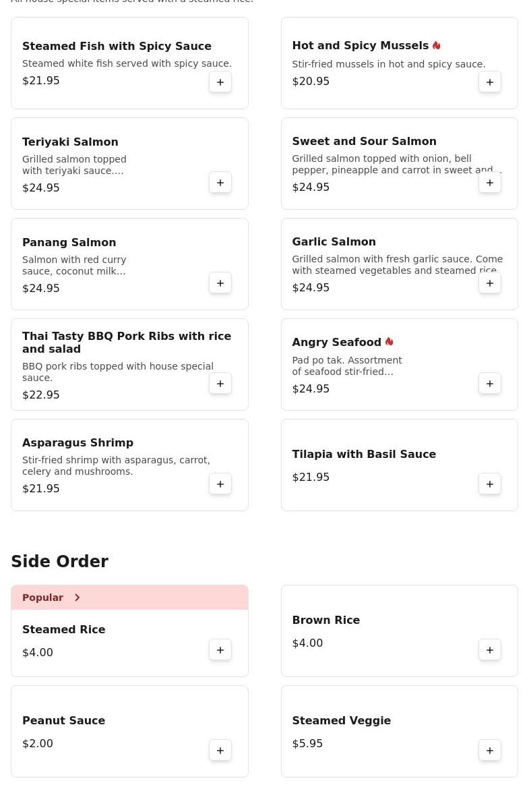Viewport: 529px width, 812px height.
Task: Open the Garlic Salmon item title
Action: (x=334, y=241)
